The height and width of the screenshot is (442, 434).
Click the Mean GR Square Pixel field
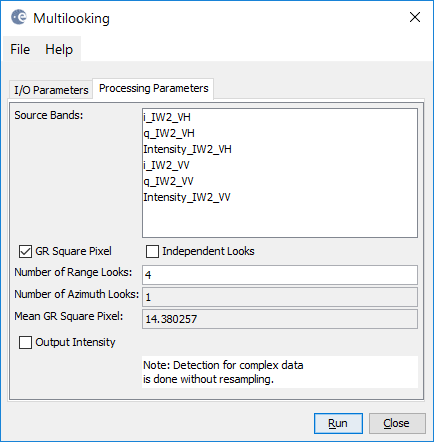coord(280,319)
